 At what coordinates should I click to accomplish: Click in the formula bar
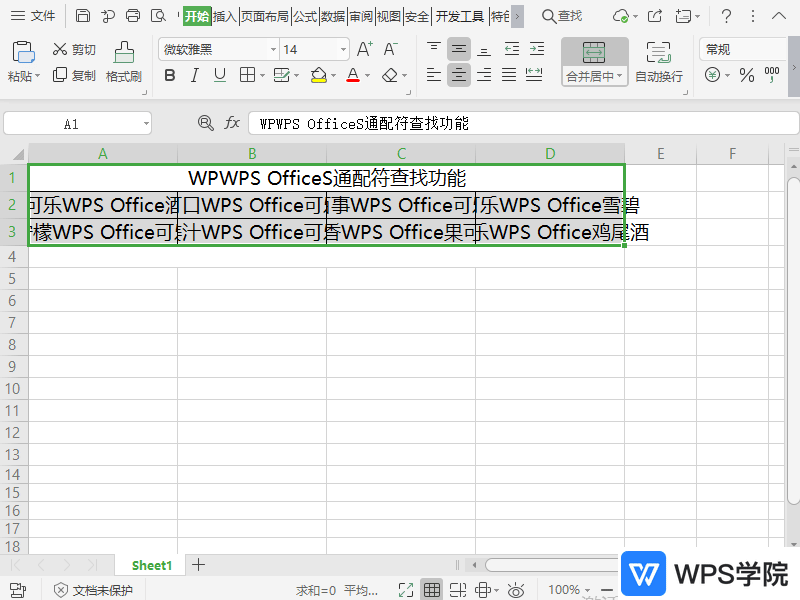pyautogui.click(x=523, y=123)
